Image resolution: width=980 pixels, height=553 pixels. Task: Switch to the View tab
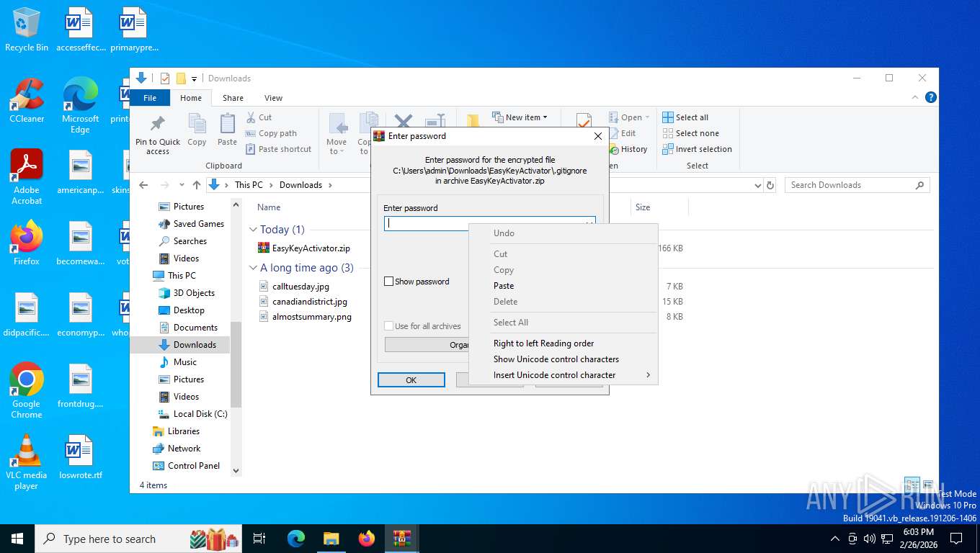(273, 98)
